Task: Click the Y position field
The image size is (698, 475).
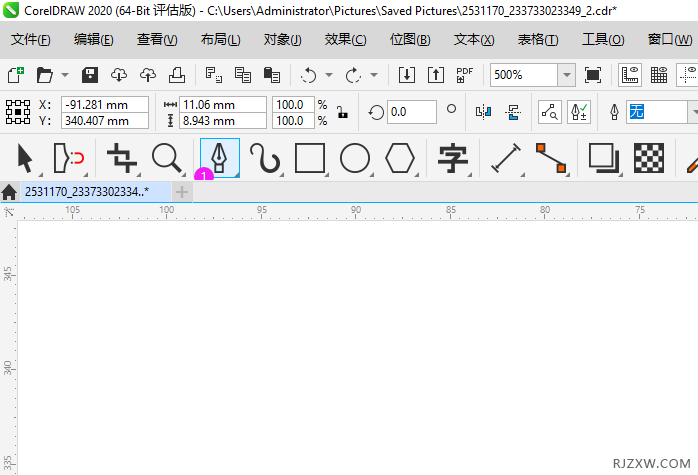Action: click(x=105, y=121)
